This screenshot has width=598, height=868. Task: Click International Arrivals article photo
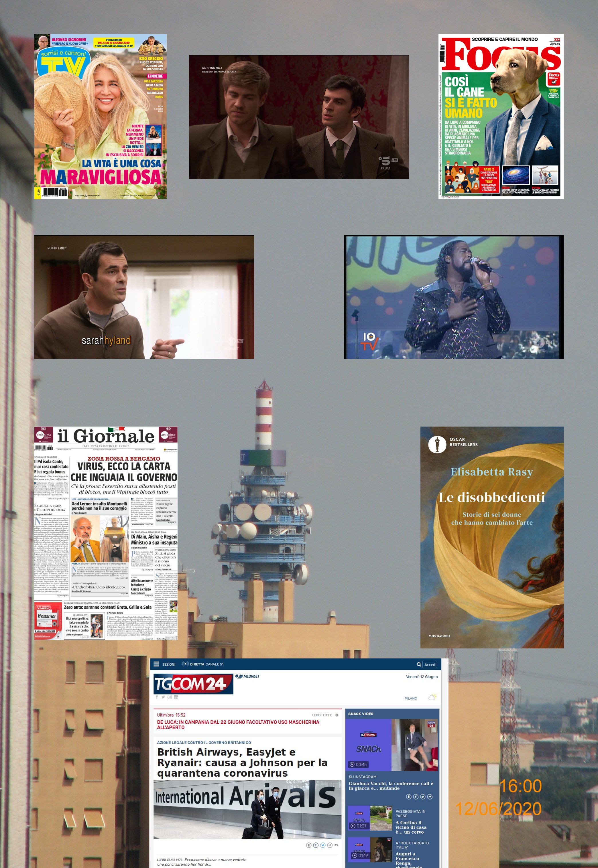pyautogui.click(x=247, y=809)
